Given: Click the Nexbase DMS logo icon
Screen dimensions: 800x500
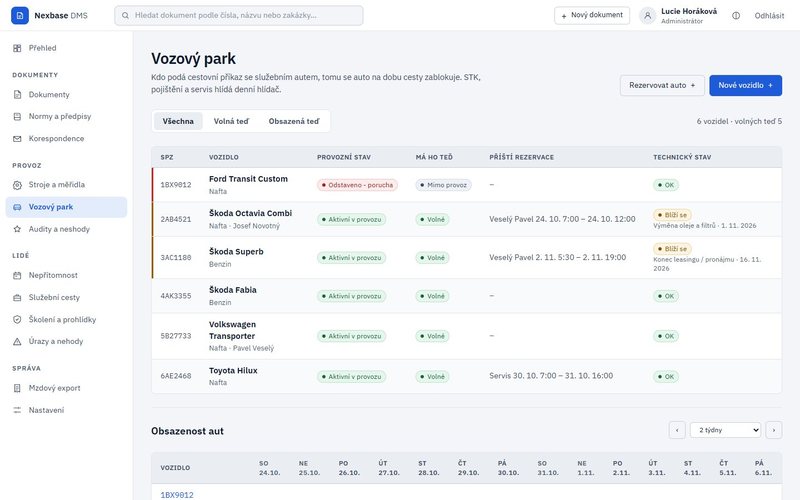Looking at the screenshot, I should (20, 15).
